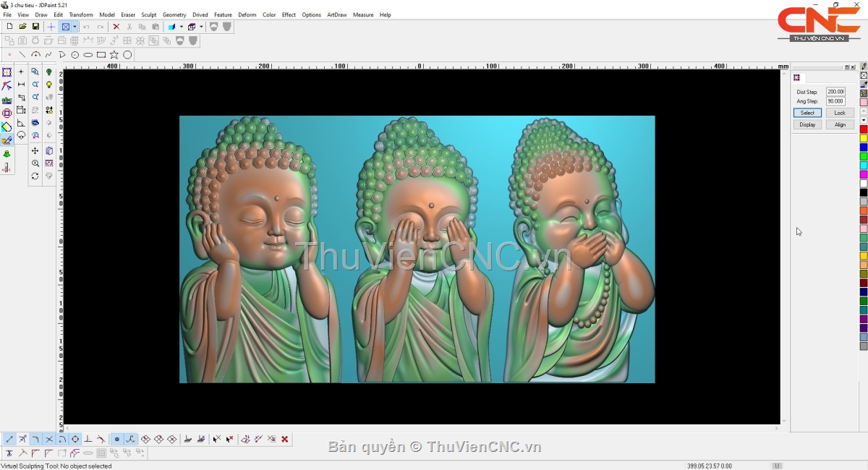Image resolution: width=868 pixels, height=470 pixels.
Task: Select the star shape drawing tool
Action: (x=114, y=55)
